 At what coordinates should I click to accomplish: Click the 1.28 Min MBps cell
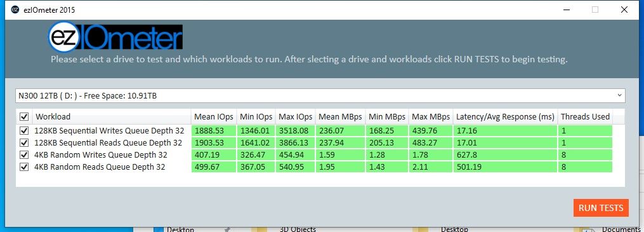(387, 155)
